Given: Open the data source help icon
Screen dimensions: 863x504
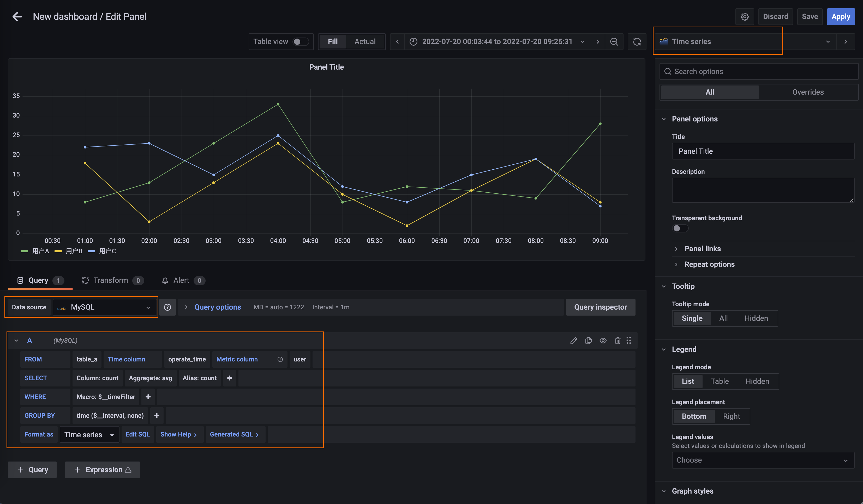Looking at the screenshot, I should point(167,307).
